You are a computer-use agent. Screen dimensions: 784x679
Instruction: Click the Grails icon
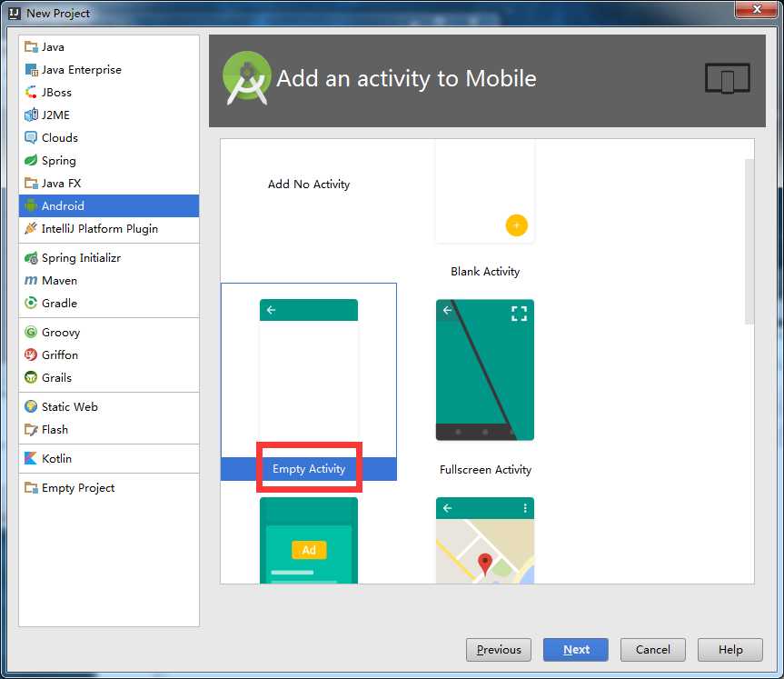31,378
